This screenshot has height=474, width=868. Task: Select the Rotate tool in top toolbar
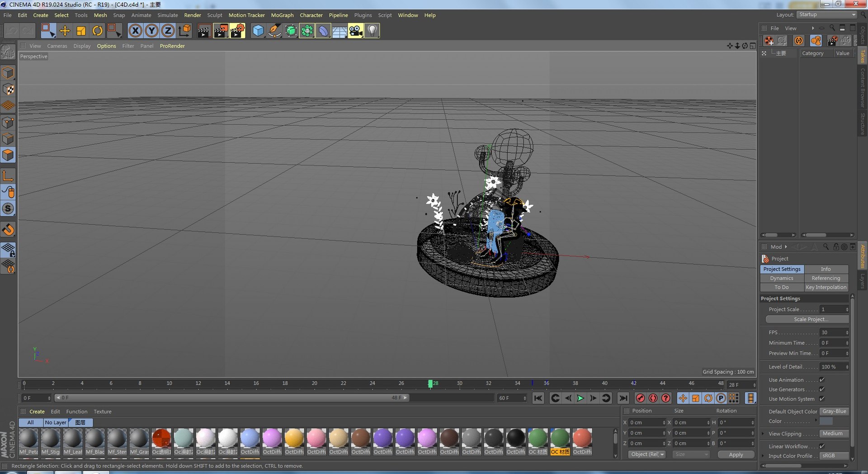coord(97,31)
